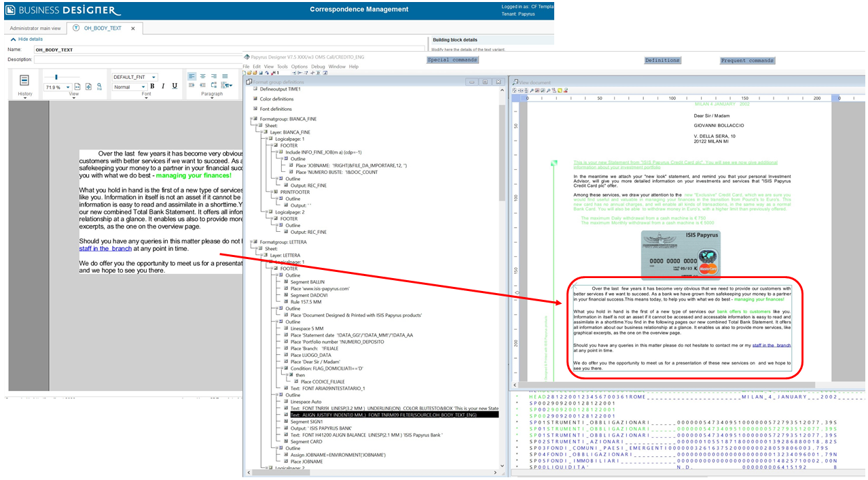Apply center paragraph alignment
This screenshot has width=868, height=480.
(x=203, y=76)
